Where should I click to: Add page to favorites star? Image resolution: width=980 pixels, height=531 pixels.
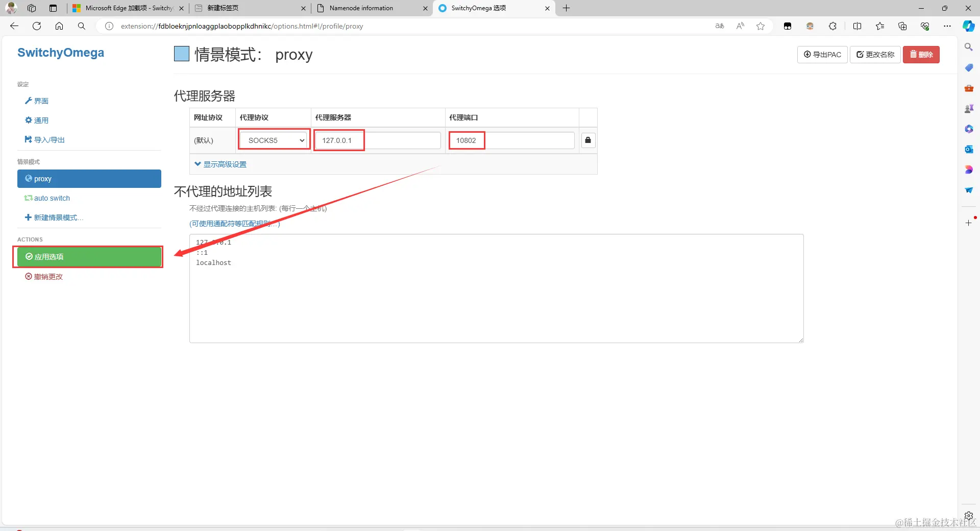pos(761,26)
